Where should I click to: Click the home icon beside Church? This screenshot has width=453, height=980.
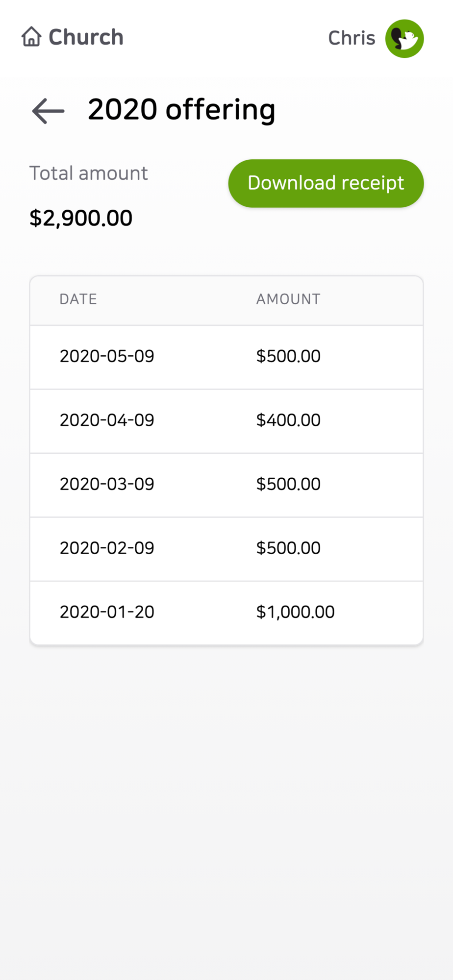point(31,37)
